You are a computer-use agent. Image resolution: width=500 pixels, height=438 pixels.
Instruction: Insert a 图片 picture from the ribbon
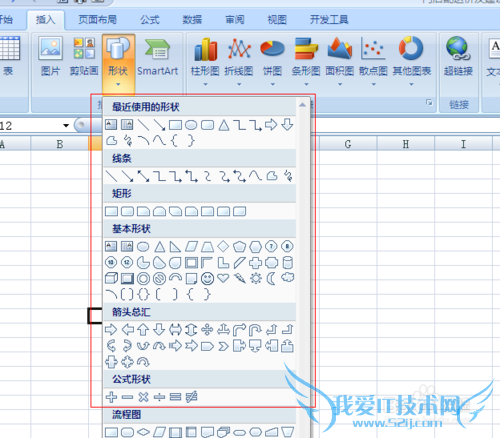[50, 57]
